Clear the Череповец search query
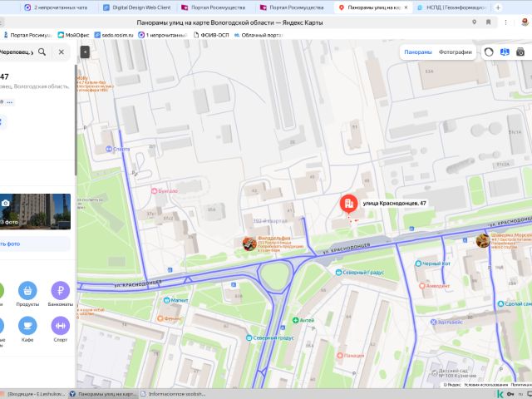 (x=62, y=52)
